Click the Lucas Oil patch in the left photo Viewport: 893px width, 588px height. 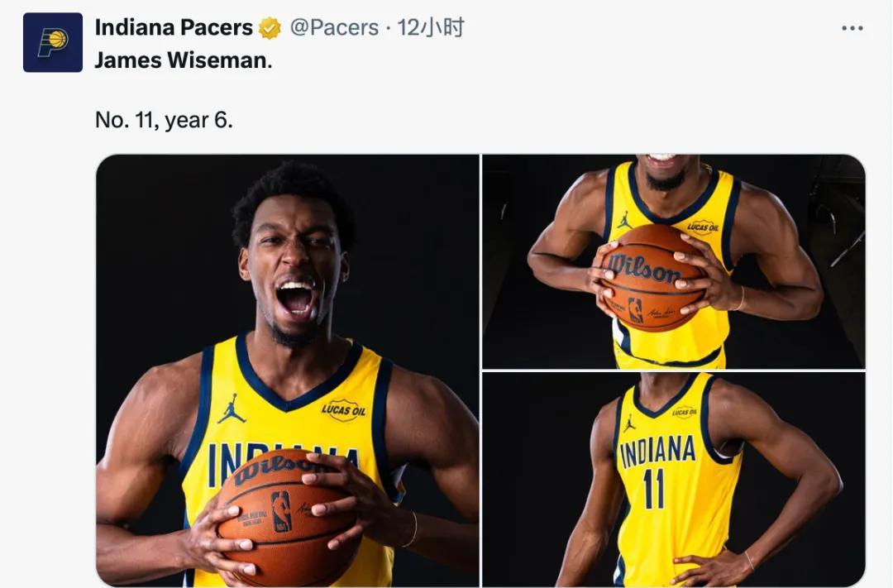point(343,409)
